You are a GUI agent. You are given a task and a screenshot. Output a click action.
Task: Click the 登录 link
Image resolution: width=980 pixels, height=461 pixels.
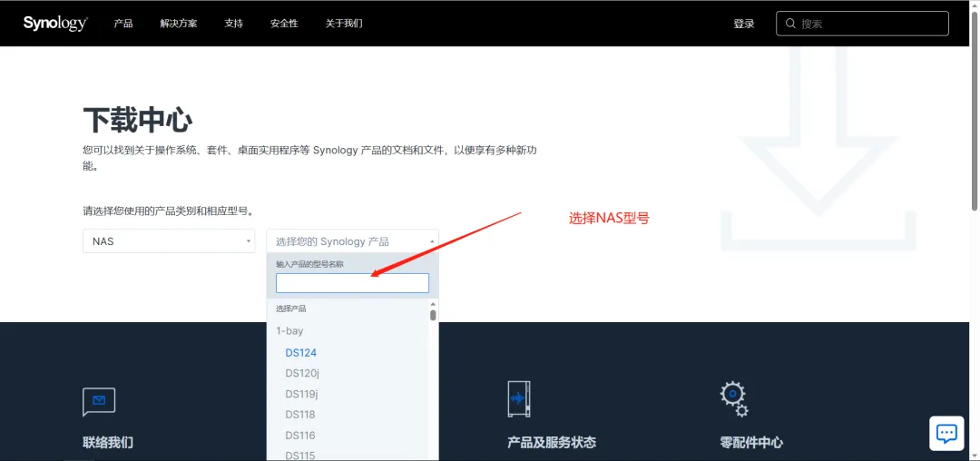pos(744,24)
